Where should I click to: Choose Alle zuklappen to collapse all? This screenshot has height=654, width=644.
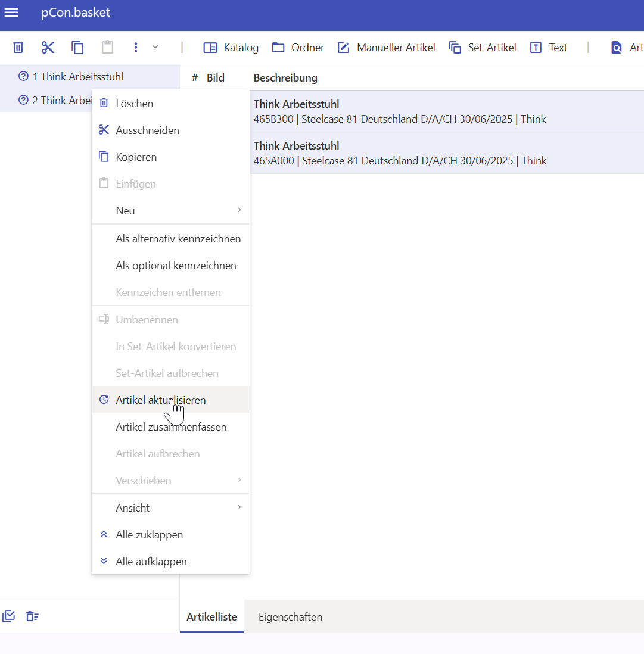coord(170,535)
